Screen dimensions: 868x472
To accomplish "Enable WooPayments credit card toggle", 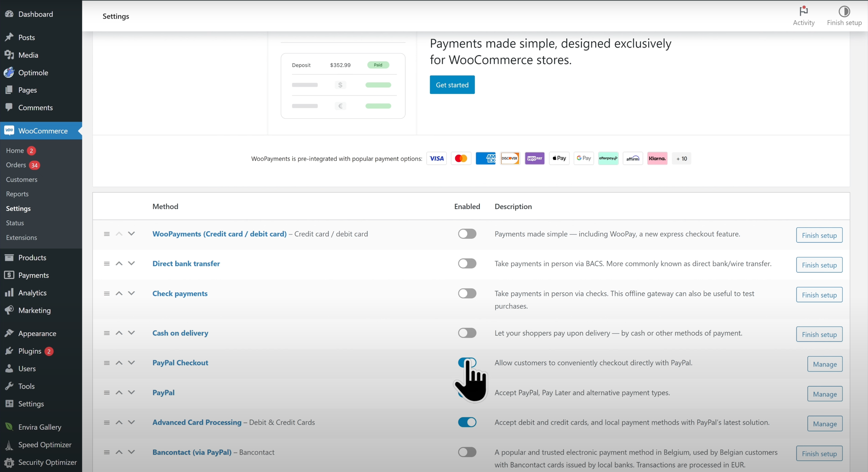I will (467, 234).
